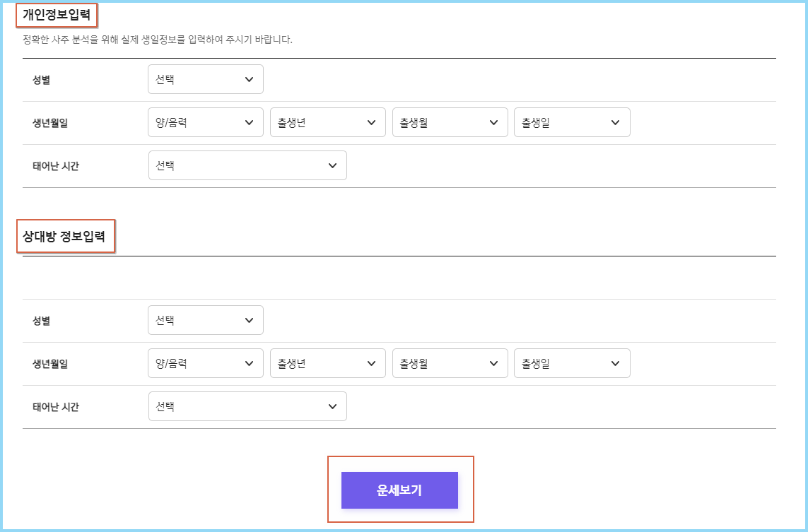This screenshot has height=532, width=808.
Task: Open the partner's 출생월 birth month dropdown
Action: pyautogui.click(x=450, y=362)
